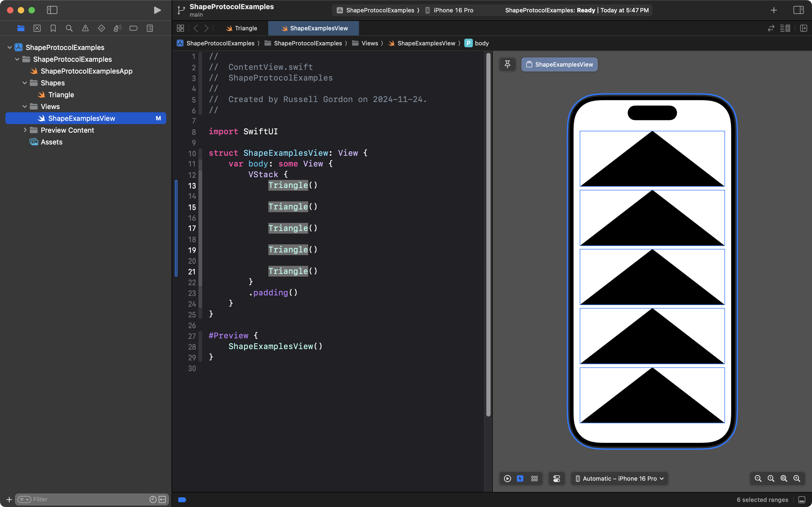Image resolution: width=812 pixels, height=507 pixels.
Task: Enable live preview mode button
Action: [507, 479]
